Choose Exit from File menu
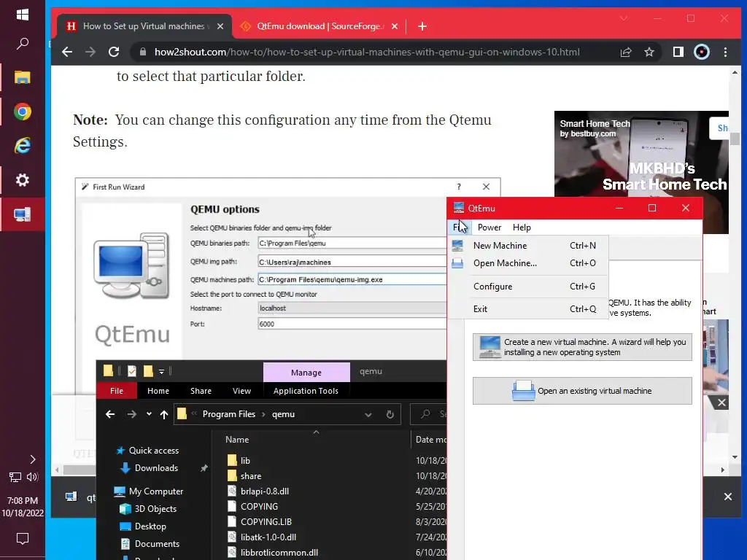The width and height of the screenshot is (747, 560). (x=528, y=309)
